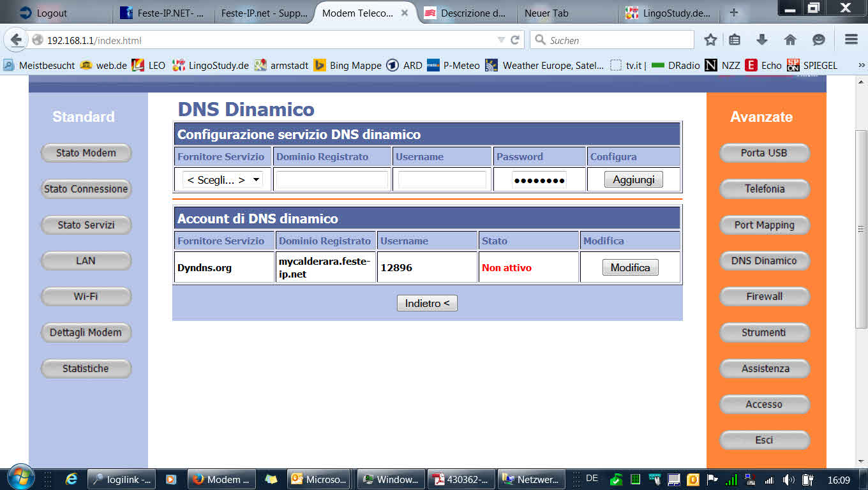868x490 pixels.
Task: Open the speaker icon in the system tray
Action: [788, 479]
